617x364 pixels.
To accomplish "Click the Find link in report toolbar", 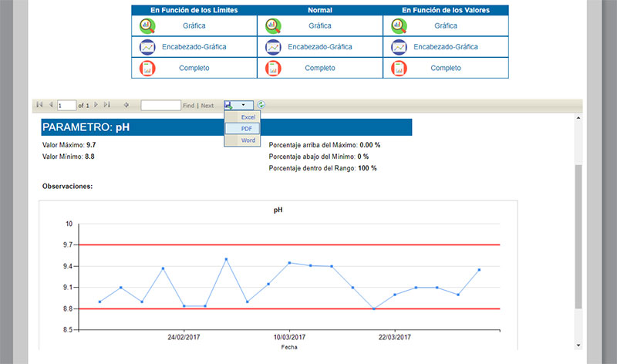I will 188,106.
